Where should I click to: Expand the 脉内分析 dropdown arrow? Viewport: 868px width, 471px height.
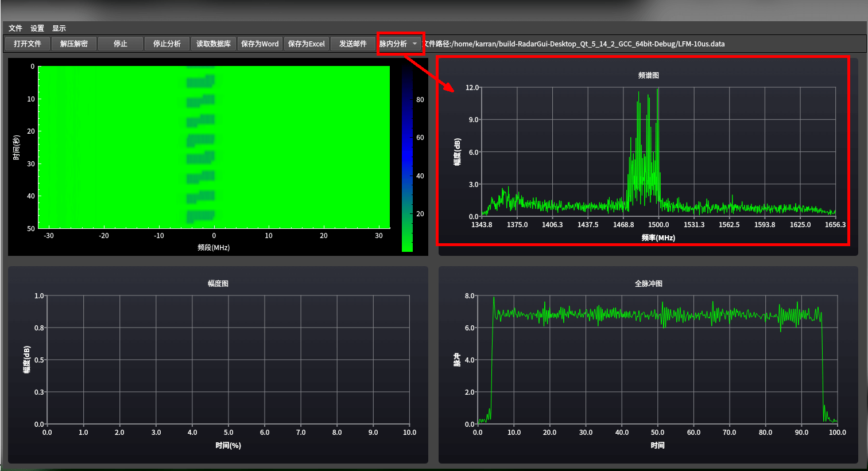[x=415, y=44]
